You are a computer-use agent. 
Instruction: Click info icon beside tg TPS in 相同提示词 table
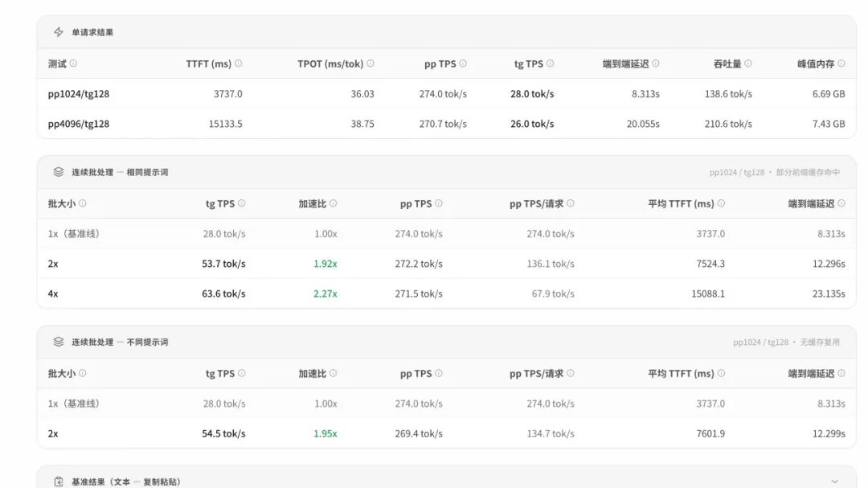tap(241, 203)
